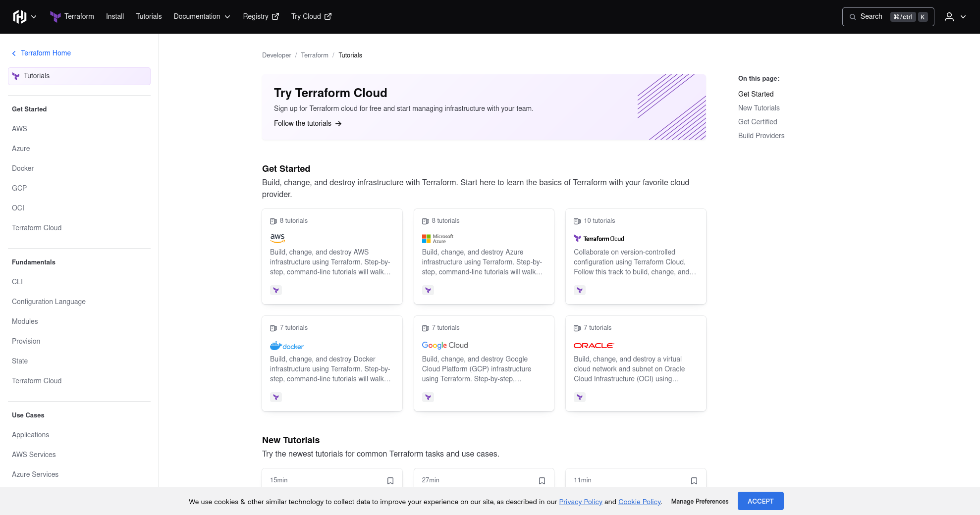980x515 pixels.
Task: Open Applications under Use Cases
Action: (30, 435)
